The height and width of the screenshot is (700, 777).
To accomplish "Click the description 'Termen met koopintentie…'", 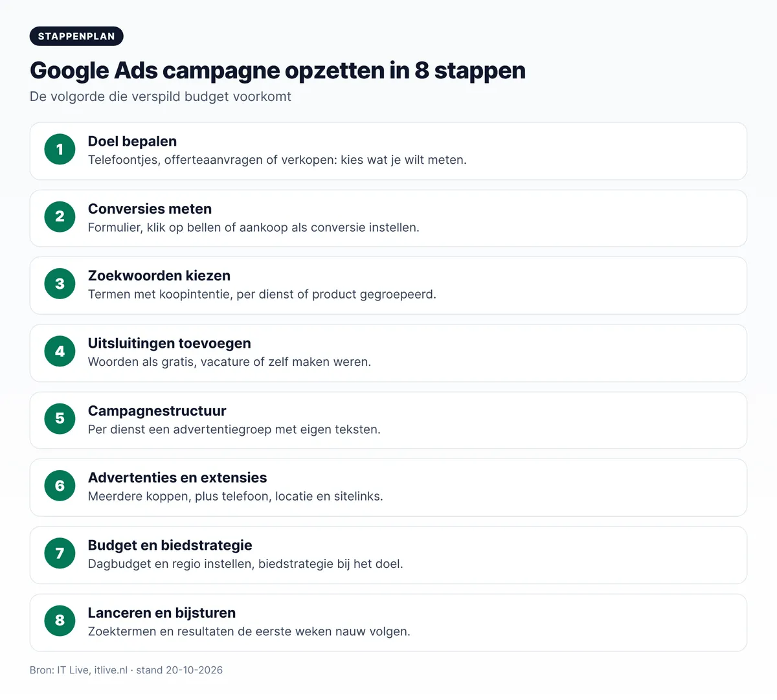I will (262, 295).
